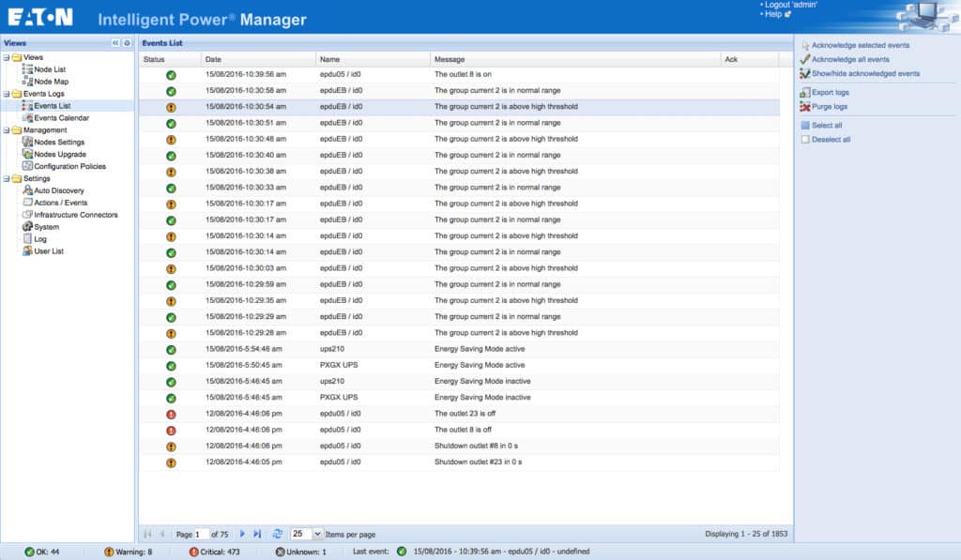This screenshot has height=560, width=961.
Task: Click date 15/08/2016-10:30:58 am
Action: click(246, 91)
